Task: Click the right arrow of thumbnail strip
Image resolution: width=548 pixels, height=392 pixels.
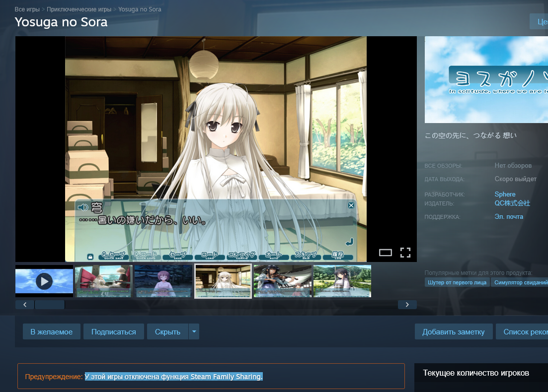Action: [x=407, y=305]
